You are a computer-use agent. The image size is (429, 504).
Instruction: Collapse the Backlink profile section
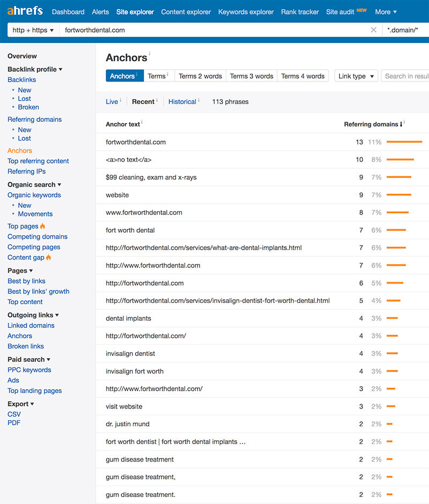[x=35, y=69]
